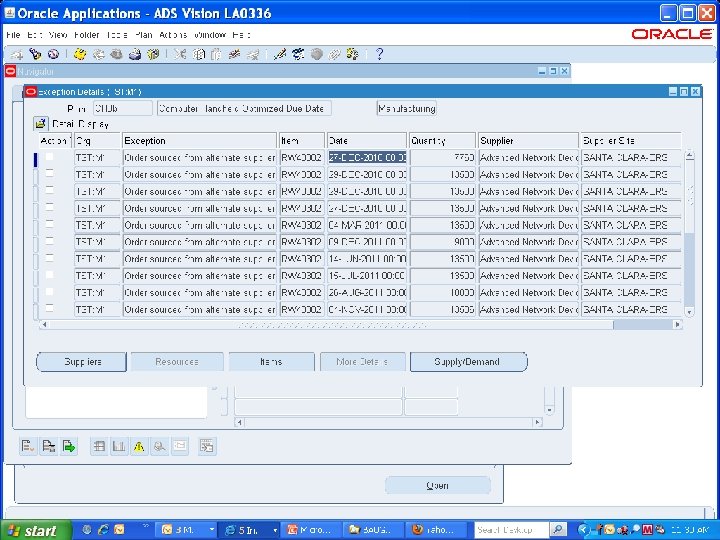720x540 pixels.
Task: Click the yellow warning exceptions icon in Navigator
Action: [x=139, y=446]
